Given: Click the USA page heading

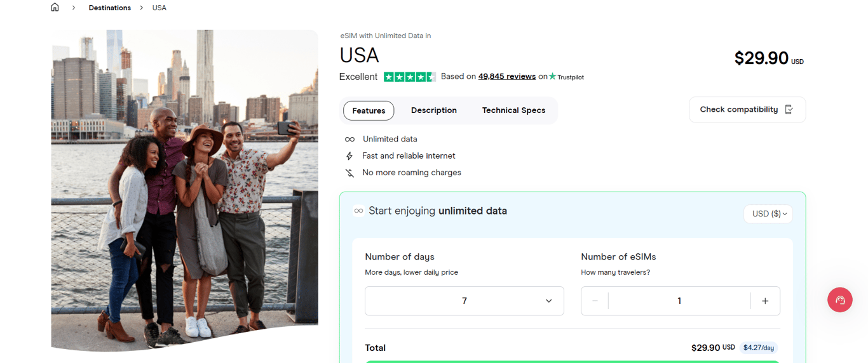Looking at the screenshot, I should pos(359,56).
